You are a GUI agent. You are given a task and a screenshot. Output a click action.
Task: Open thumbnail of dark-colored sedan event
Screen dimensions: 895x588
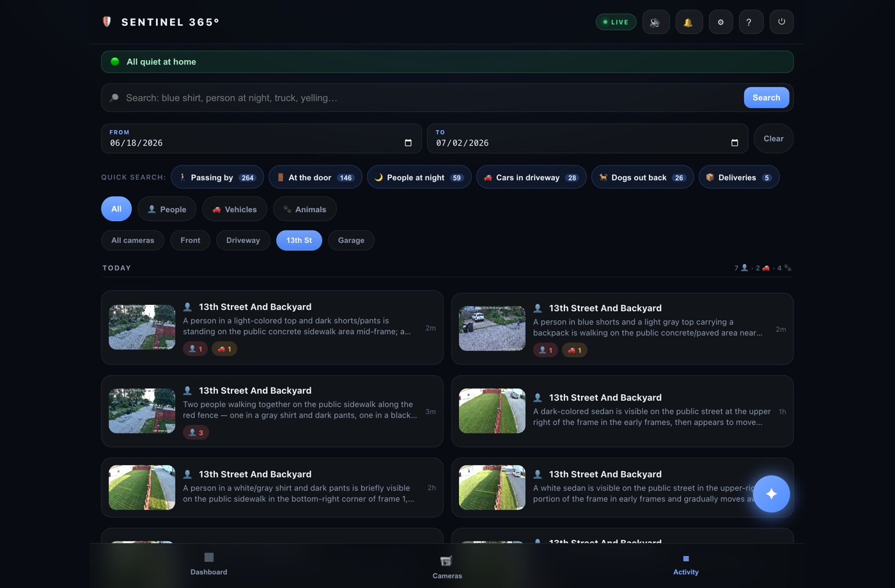492,411
